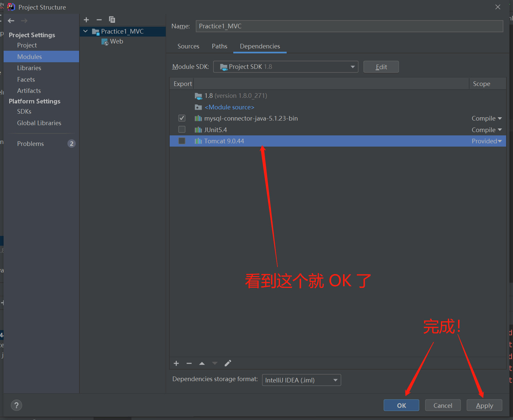The width and height of the screenshot is (513, 420).
Task: Click the Export column header
Action: click(183, 84)
